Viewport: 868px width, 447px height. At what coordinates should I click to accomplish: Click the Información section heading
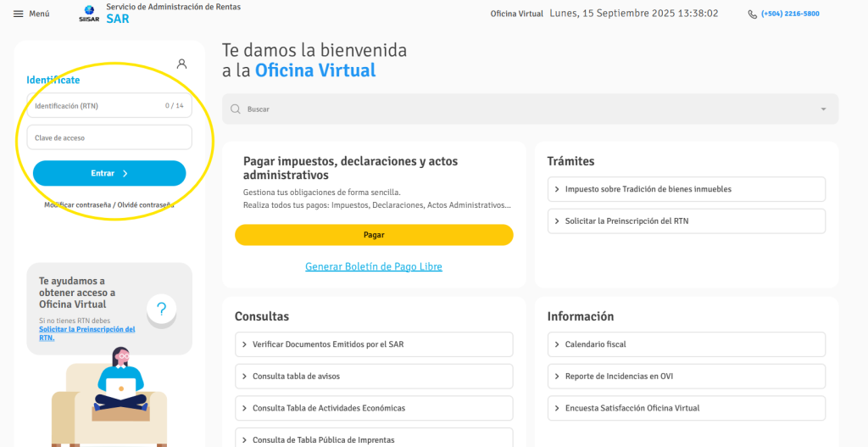click(581, 316)
